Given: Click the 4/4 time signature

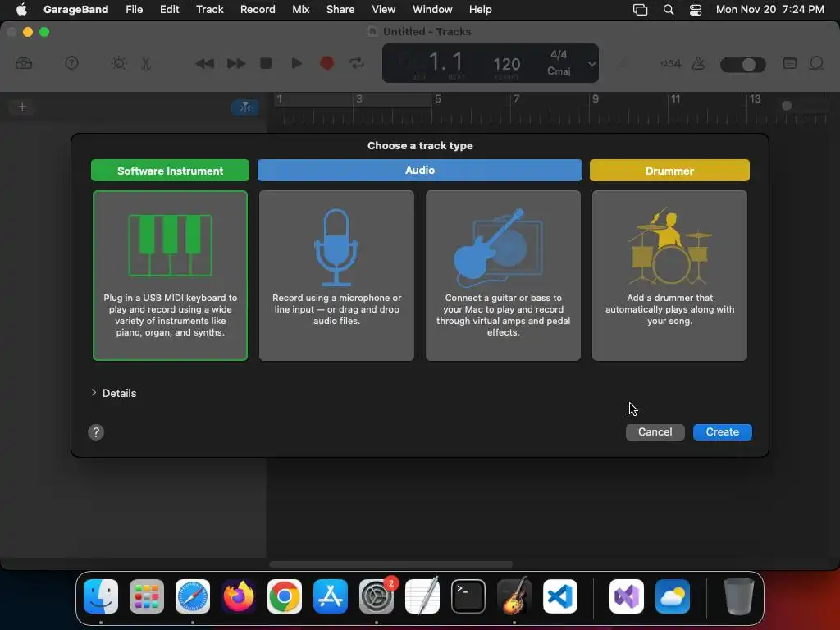Looking at the screenshot, I should 558,55.
